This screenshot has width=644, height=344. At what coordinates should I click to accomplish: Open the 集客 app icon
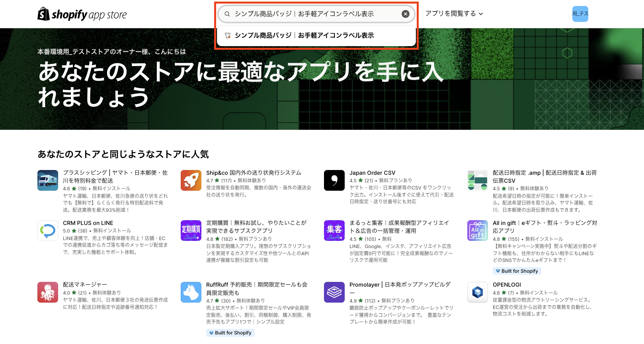point(334,231)
